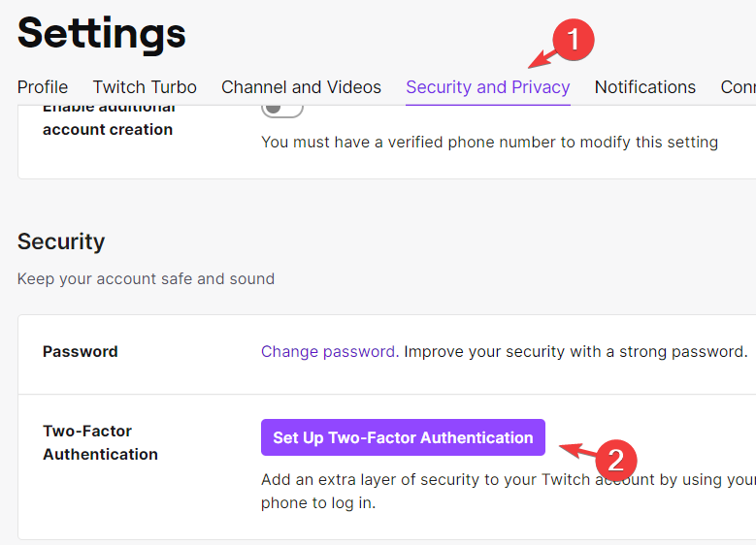The image size is (756, 545).
Task: Open the partially visible Connections tab
Action: pyautogui.click(x=739, y=87)
